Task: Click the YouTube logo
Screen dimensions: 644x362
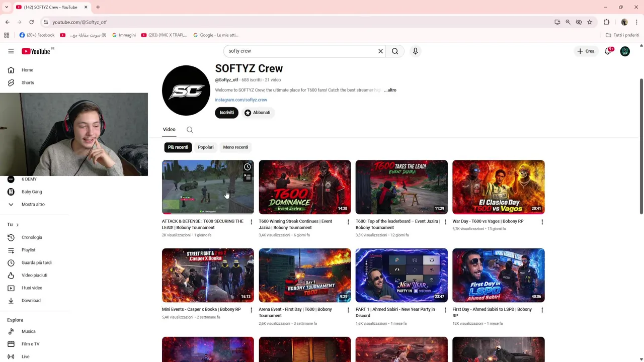Action: [36, 51]
